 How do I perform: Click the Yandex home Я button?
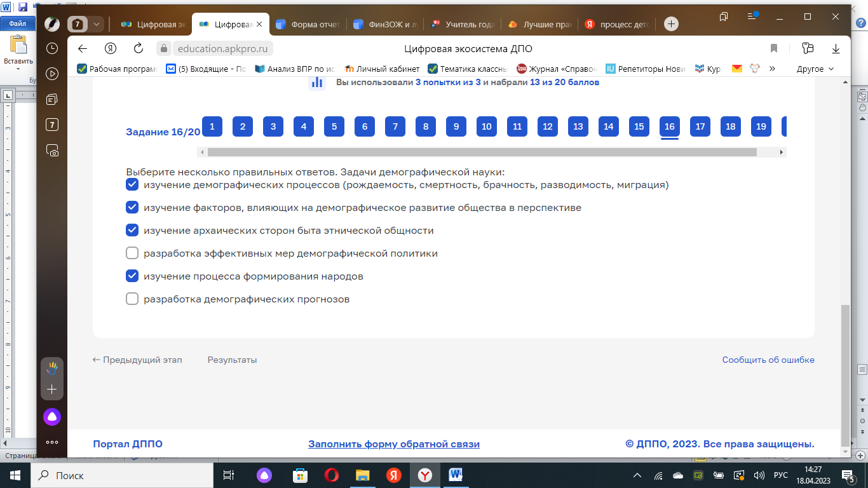tap(111, 48)
